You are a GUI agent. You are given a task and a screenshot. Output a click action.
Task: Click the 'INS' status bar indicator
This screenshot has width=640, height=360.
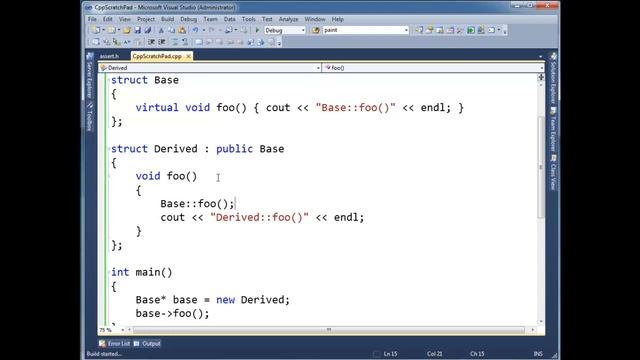[538, 354]
